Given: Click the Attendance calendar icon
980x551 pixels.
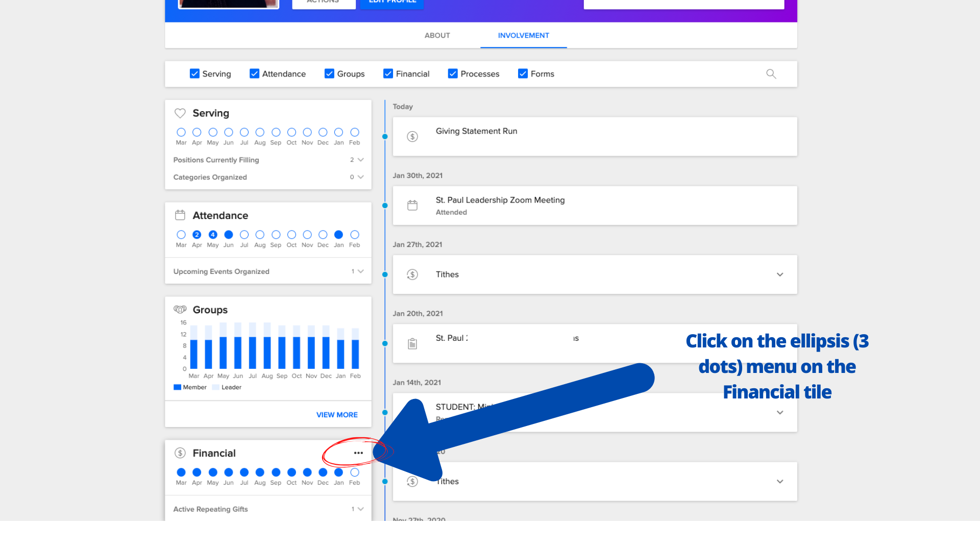Looking at the screenshot, I should tap(180, 215).
